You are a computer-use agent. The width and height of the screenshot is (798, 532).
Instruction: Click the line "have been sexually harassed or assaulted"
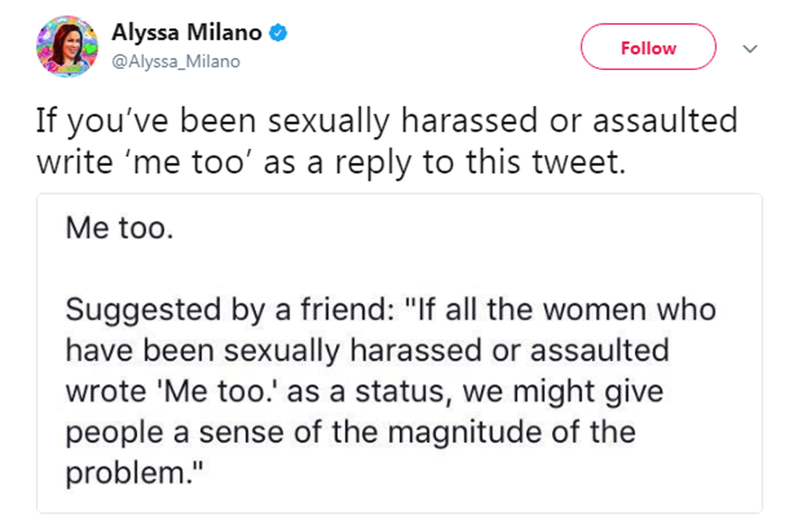tap(367, 351)
